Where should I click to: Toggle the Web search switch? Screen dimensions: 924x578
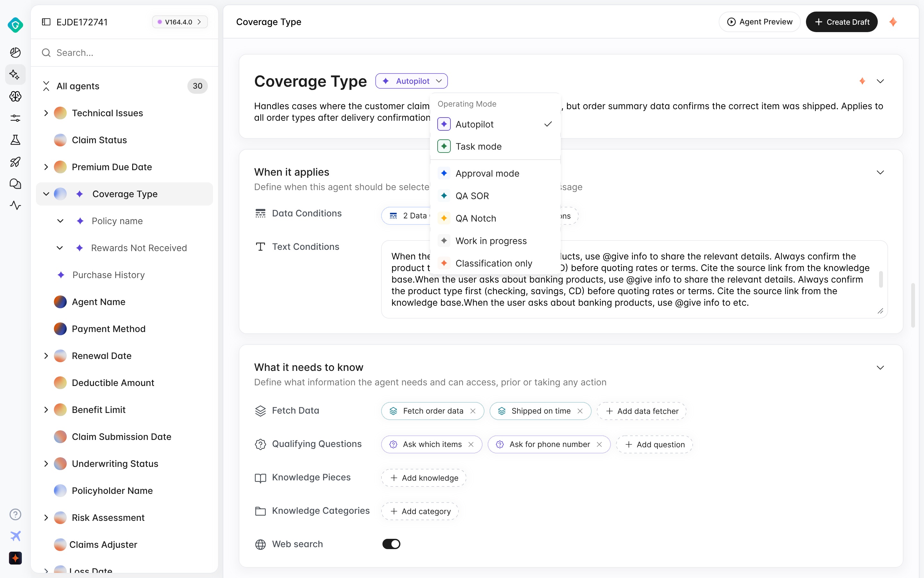(x=391, y=544)
